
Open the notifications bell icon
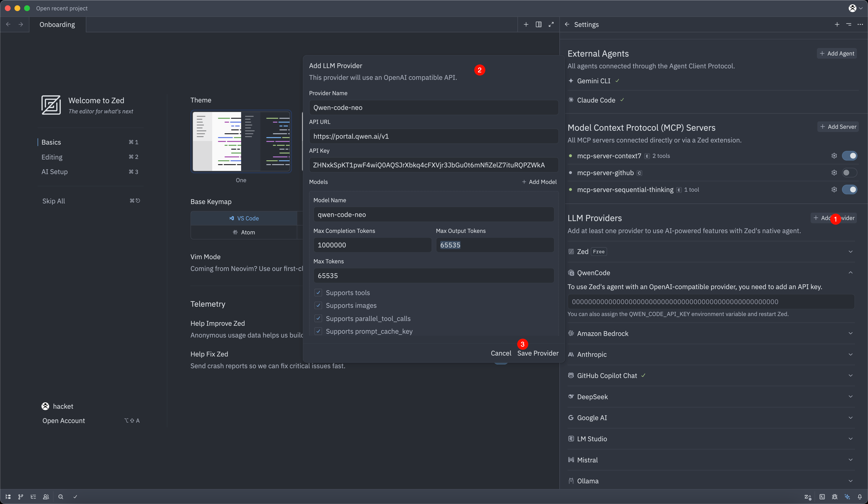pyautogui.click(x=860, y=497)
